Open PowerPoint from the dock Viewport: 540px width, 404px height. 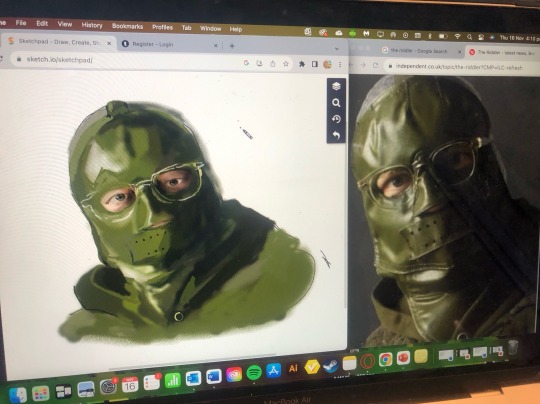click(403, 358)
